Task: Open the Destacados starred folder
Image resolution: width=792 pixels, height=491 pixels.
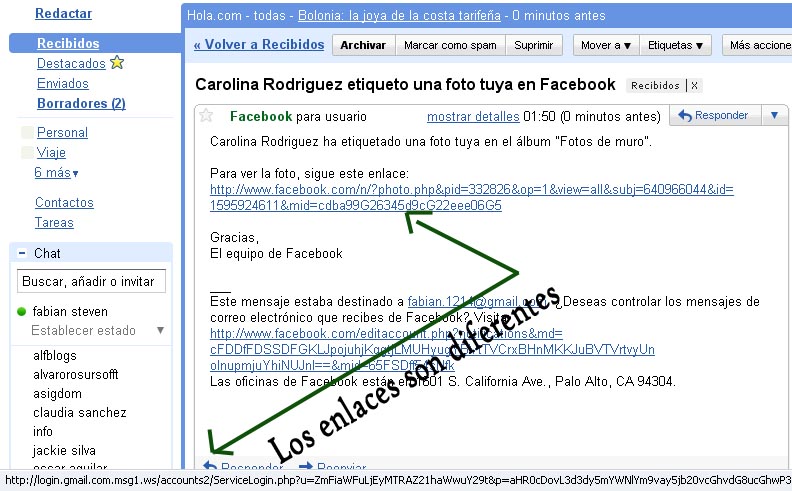Action: pos(71,64)
